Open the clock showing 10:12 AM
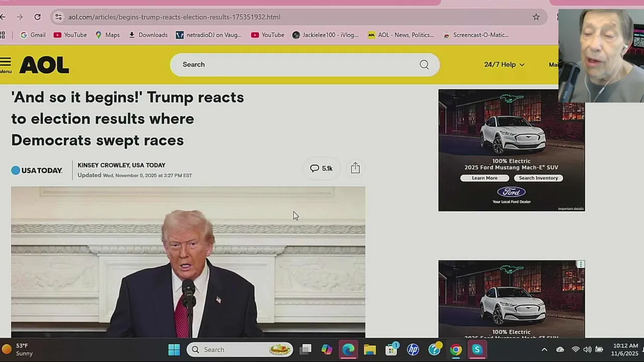The image size is (644, 362). tap(625, 349)
